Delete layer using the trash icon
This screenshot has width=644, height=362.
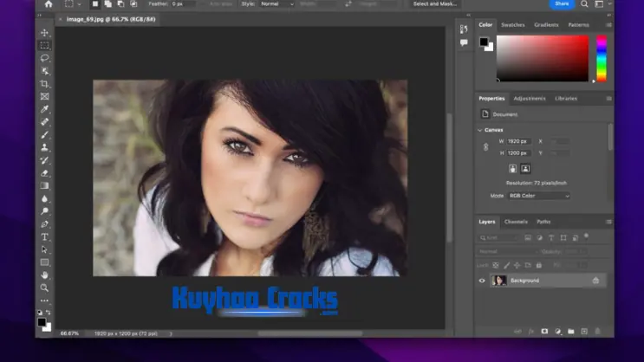pyautogui.click(x=597, y=331)
